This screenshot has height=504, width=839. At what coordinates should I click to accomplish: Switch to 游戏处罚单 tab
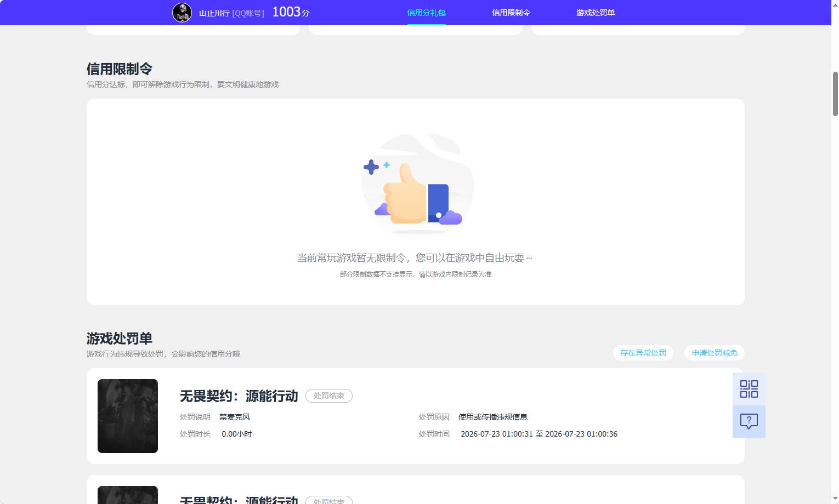(x=596, y=13)
